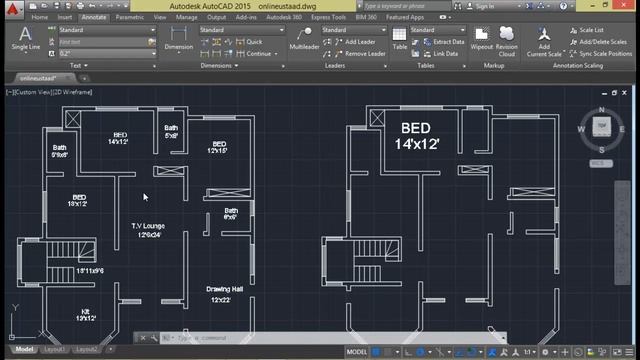Click the find text search icon

point(152,42)
